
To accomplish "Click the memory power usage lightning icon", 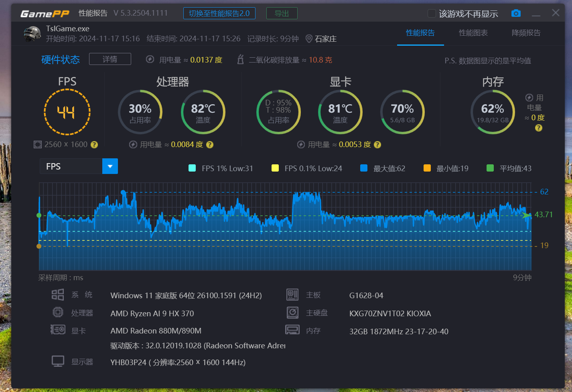I will pyautogui.click(x=529, y=98).
